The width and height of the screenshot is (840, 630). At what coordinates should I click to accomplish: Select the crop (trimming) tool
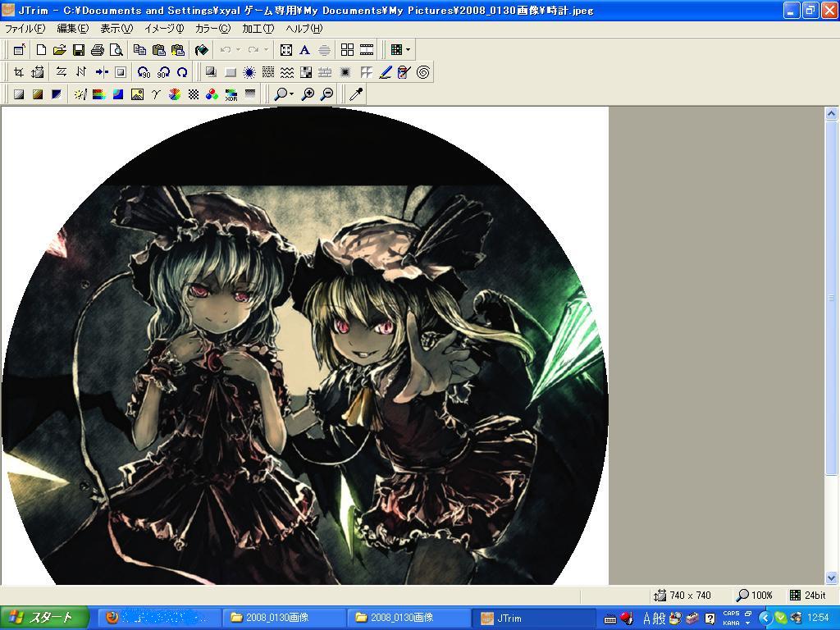point(19,72)
